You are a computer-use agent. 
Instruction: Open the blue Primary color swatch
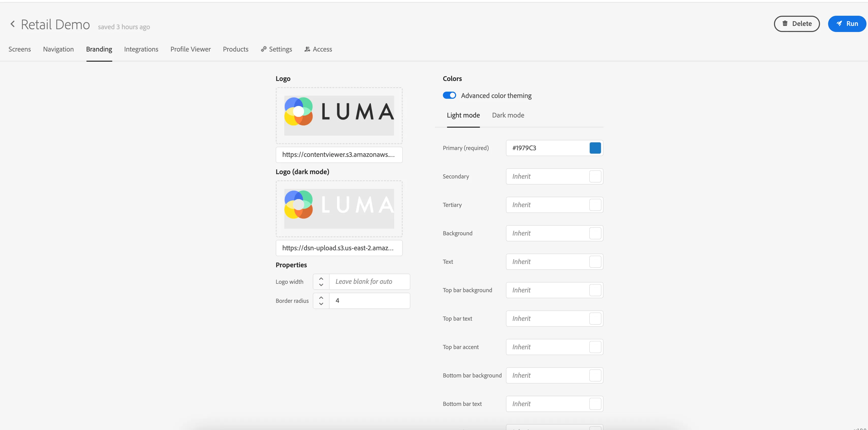click(x=595, y=148)
